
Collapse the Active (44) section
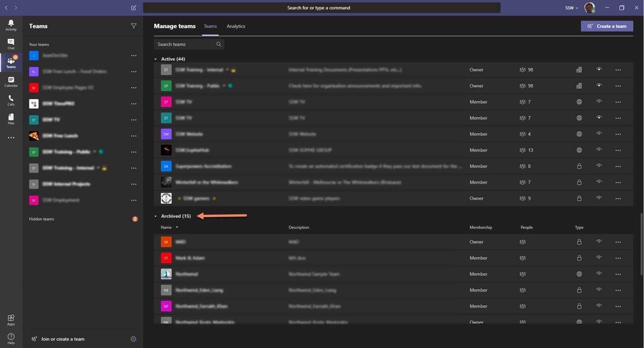click(x=156, y=59)
